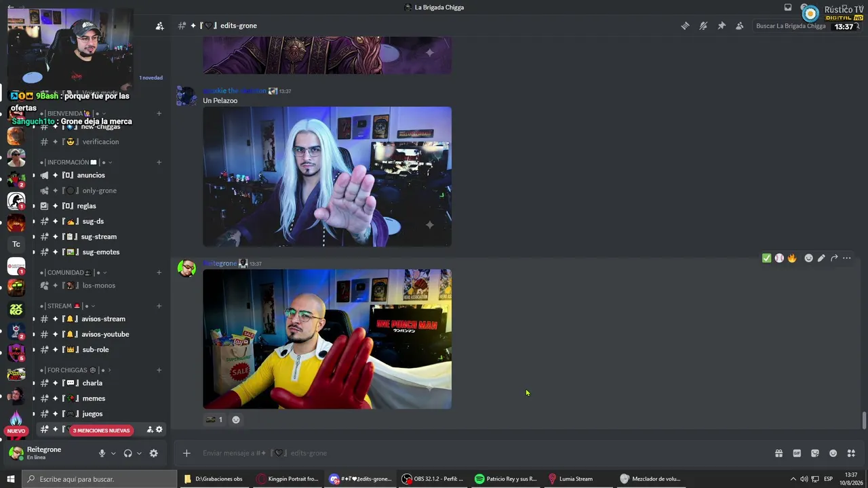Switch to OBS in the taskbar
Screen dimensions: 868x488
pyautogui.click(x=432, y=479)
